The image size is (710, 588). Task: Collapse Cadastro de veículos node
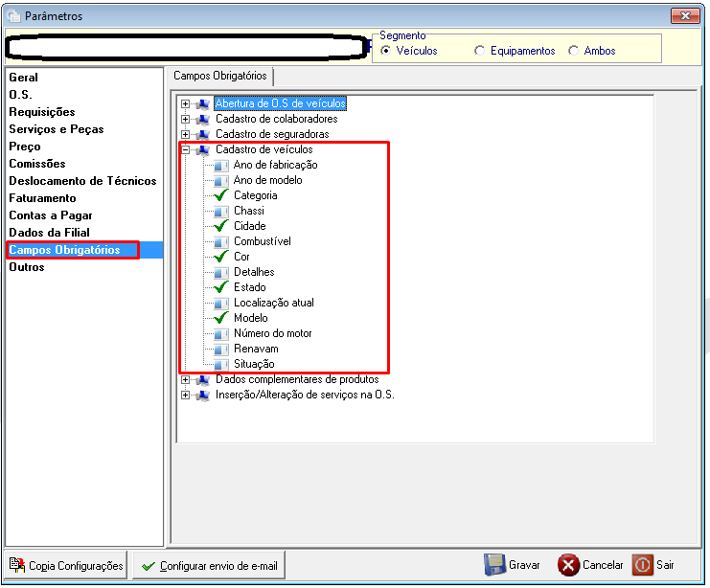pyautogui.click(x=185, y=149)
